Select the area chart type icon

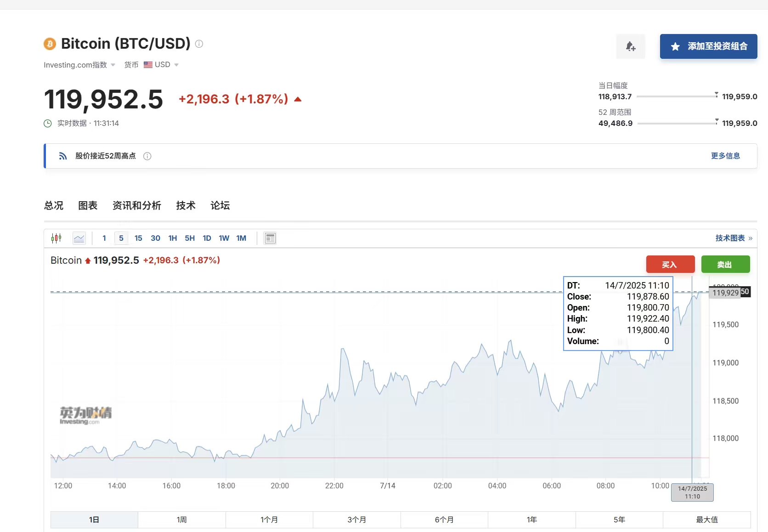pos(79,238)
